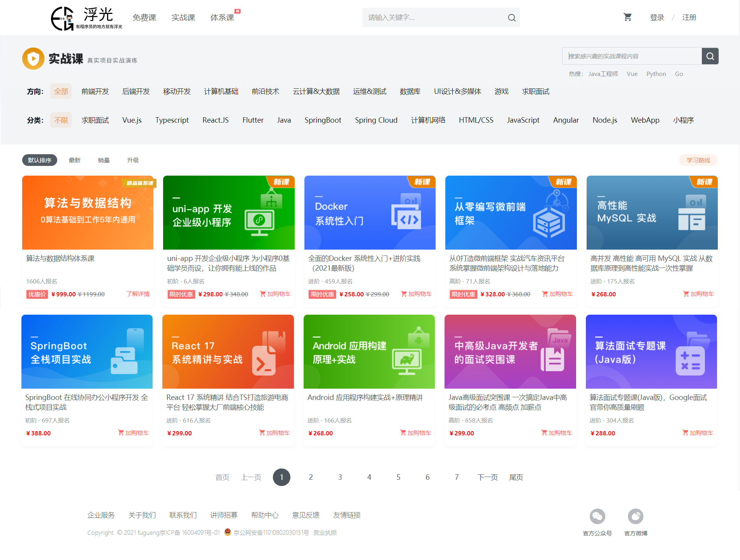
Task: Add React 17 course to cart
Action: click(274, 433)
